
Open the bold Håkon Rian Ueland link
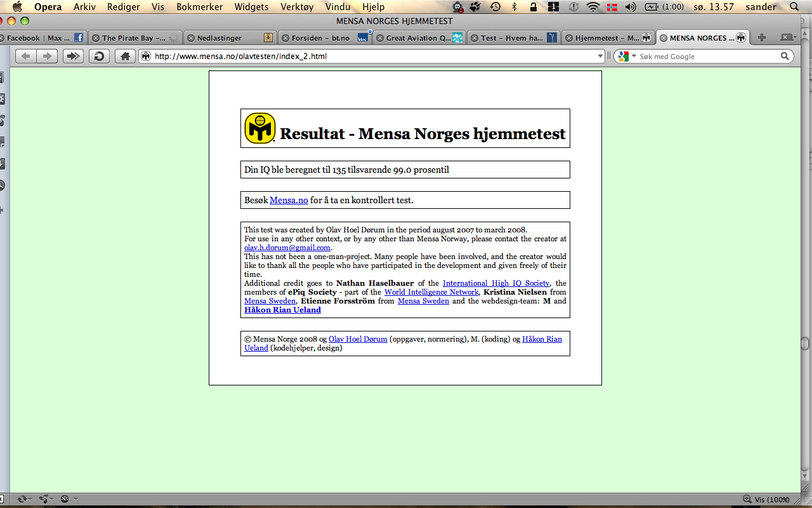pos(282,310)
